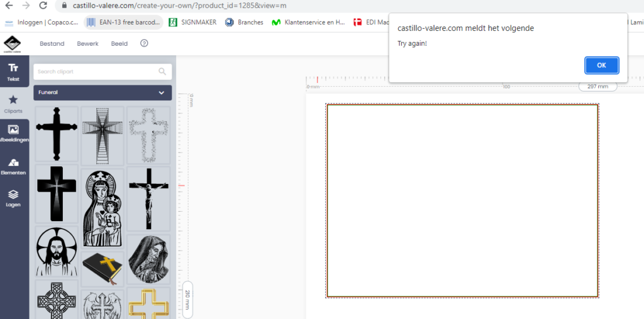644x319 pixels.
Task: Open the Elementen shapes panel
Action: click(x=13, y=166)
